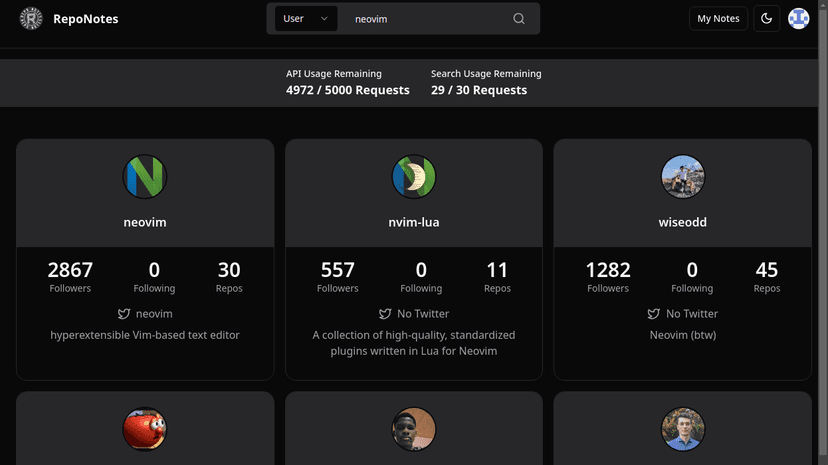Click the RepoNotes logo icon

tap(31, 18)
